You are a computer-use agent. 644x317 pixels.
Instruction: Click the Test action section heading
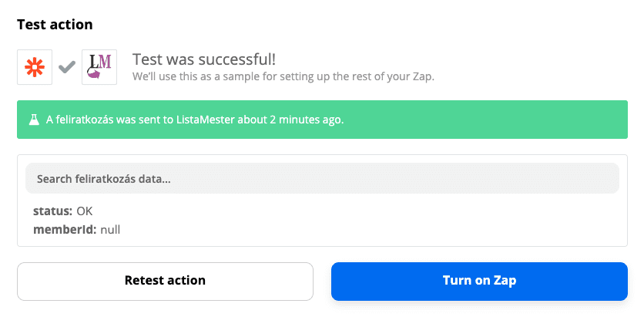point(55,25)
